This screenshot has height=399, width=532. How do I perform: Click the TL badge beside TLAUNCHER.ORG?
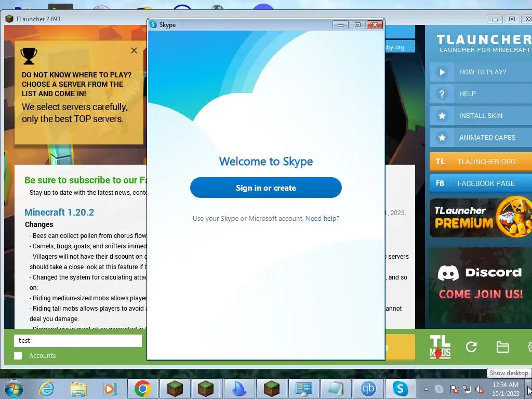tap(440, 162)
